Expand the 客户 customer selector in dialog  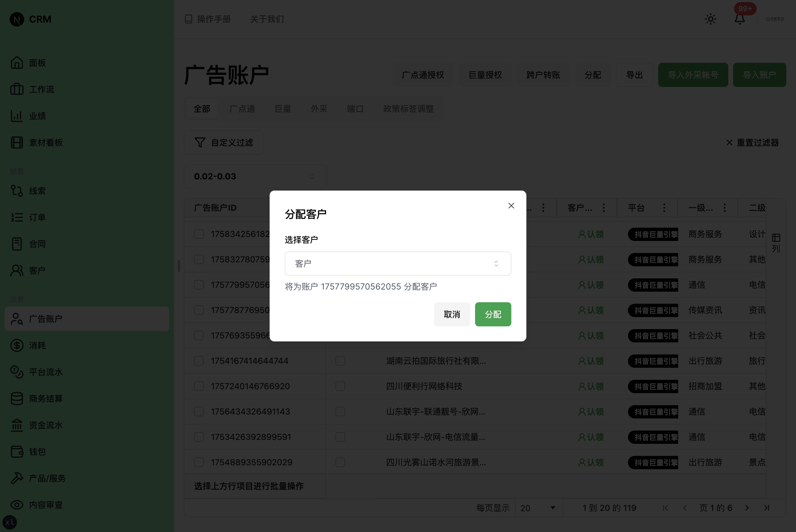(x=397, y=263)
